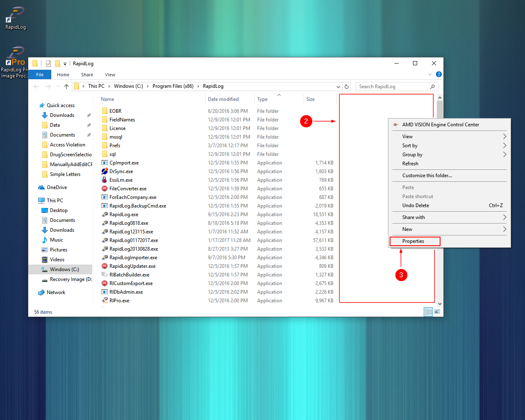Expand Share with submenu

click(504, 217)
